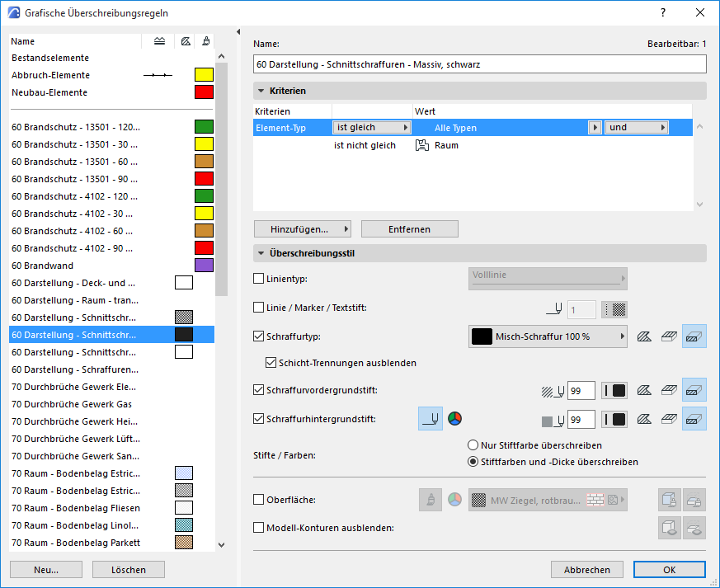This screenshot has height=588, width=720.
Task: Toggle cover fill icon for Schraffurhintergrundstift
Action: click(x=669, y=419)
